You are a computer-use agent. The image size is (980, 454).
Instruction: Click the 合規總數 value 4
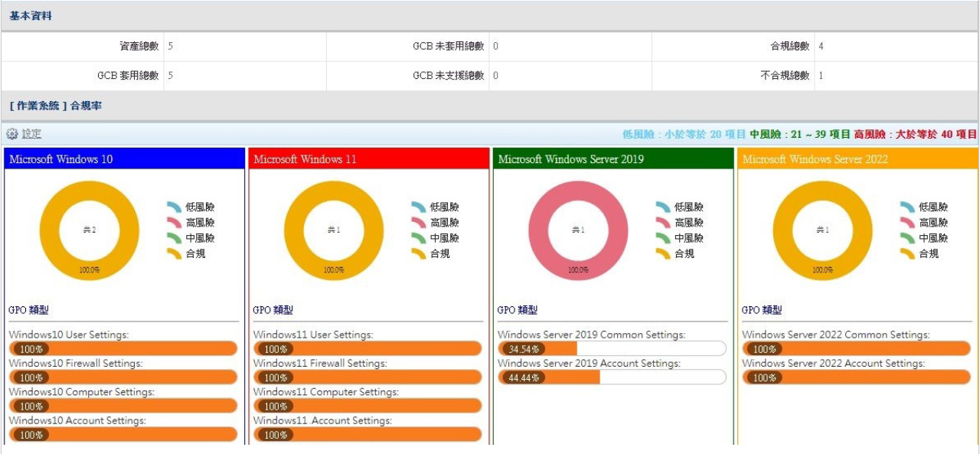click(821, 47)
